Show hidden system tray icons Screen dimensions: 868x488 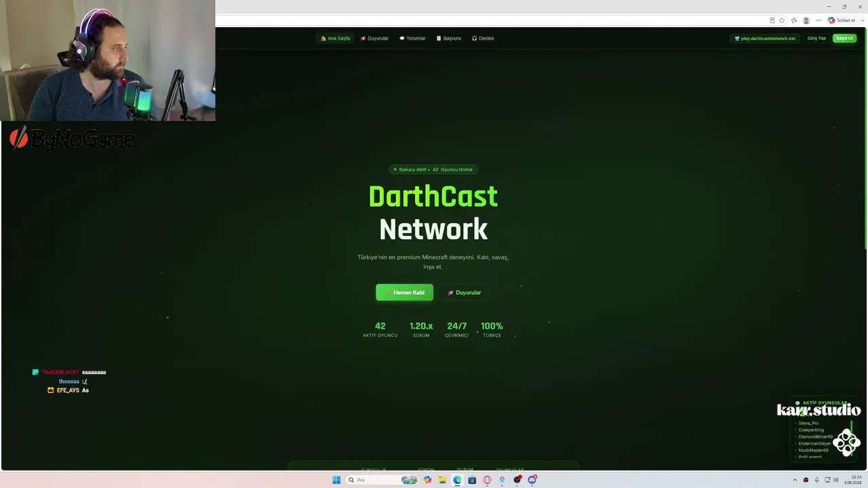(x=795, y=480)
